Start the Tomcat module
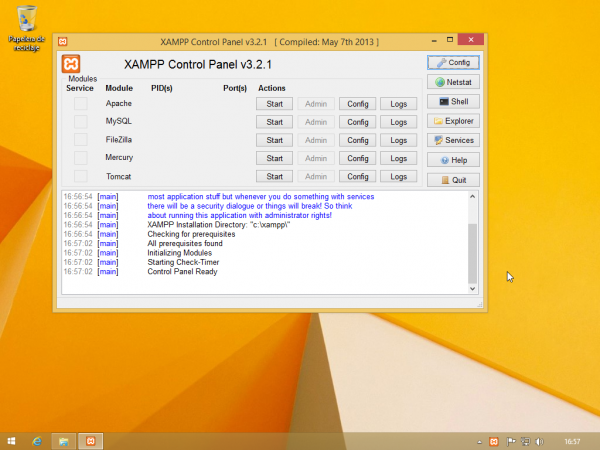Screen dimensions: 600x450 [274, 176]
